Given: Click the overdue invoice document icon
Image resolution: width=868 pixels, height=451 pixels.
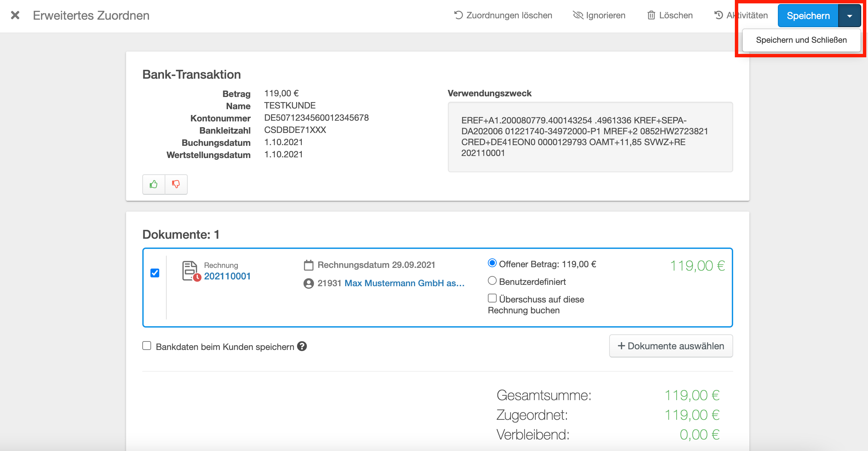Looking at the screenshot, I should pos(191,271).
